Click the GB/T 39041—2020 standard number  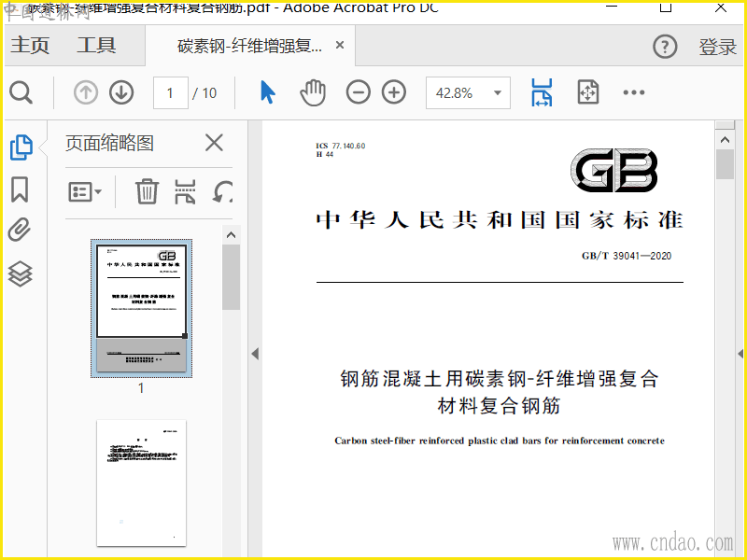coord(627,256)
